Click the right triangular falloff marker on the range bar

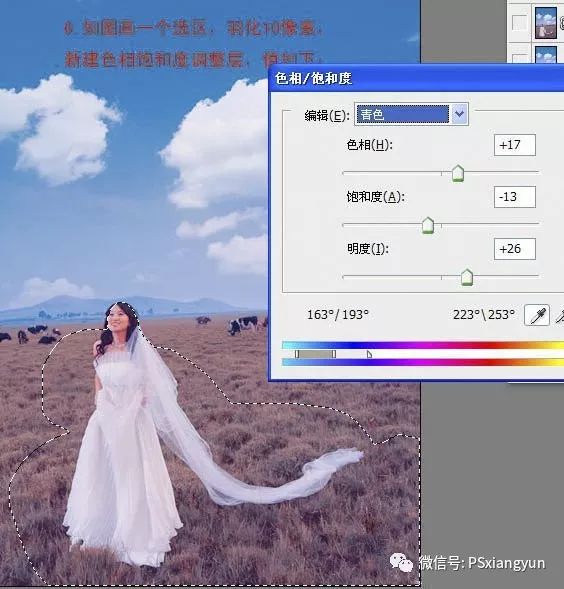pyautogui.click(x=369, y=354)
